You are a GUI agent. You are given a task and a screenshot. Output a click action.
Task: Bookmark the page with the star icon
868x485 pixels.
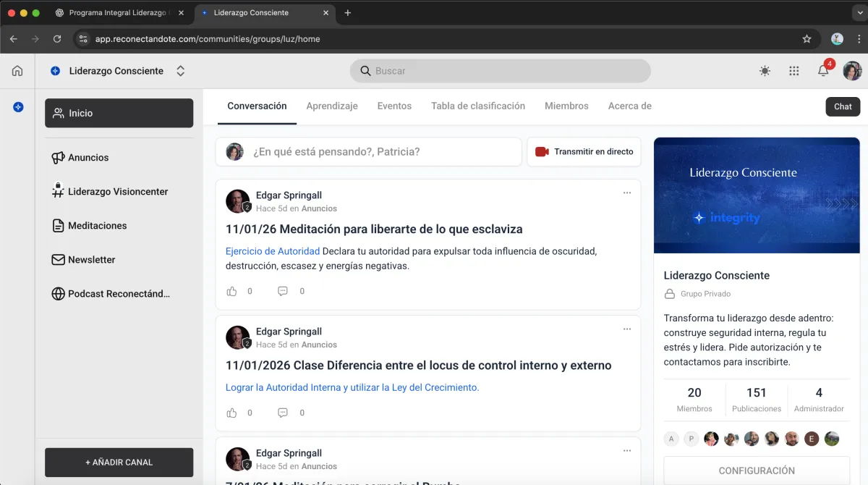(x=807, y=39)
